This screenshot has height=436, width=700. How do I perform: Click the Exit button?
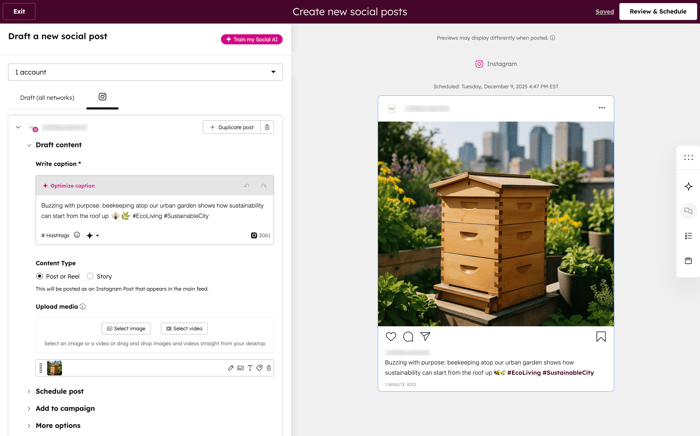point(19,12)
